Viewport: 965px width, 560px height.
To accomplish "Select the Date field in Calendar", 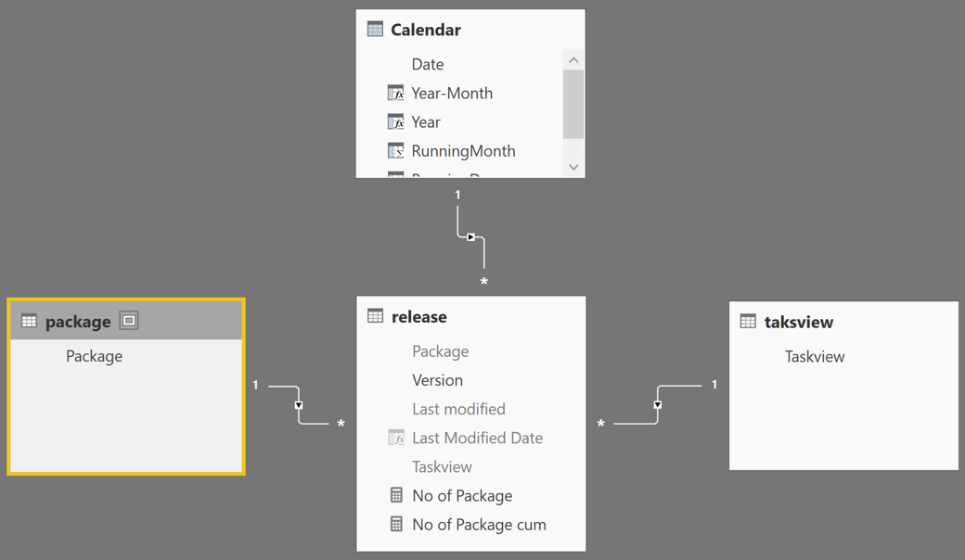I will pyautogui.click(x=428, y=64).
